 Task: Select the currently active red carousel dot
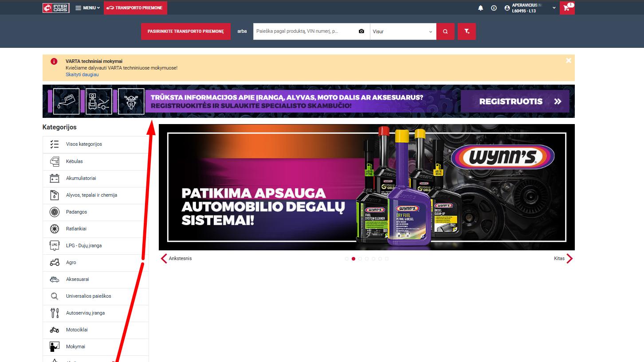[353, 259]
